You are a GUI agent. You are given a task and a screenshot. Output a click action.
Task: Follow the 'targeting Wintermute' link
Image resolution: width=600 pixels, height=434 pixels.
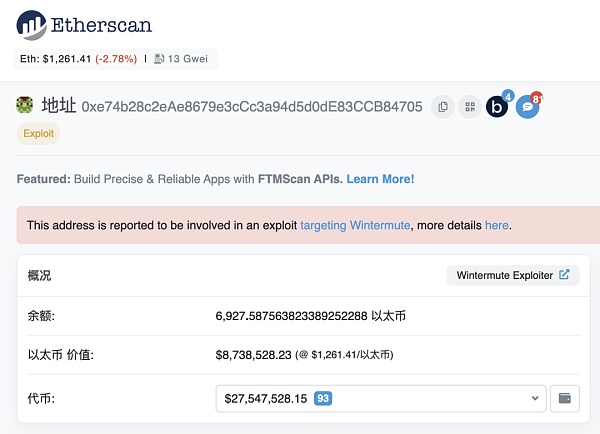pyautogui.click(x=355, y=225)
